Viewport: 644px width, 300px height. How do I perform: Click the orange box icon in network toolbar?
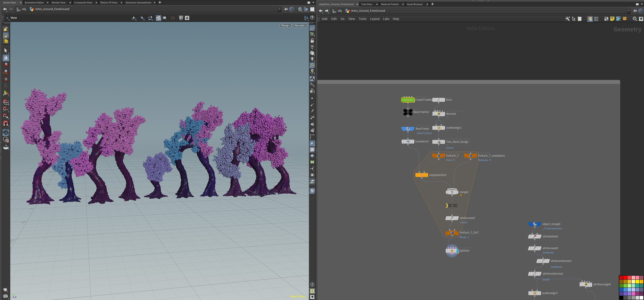[x=625, y=19]
